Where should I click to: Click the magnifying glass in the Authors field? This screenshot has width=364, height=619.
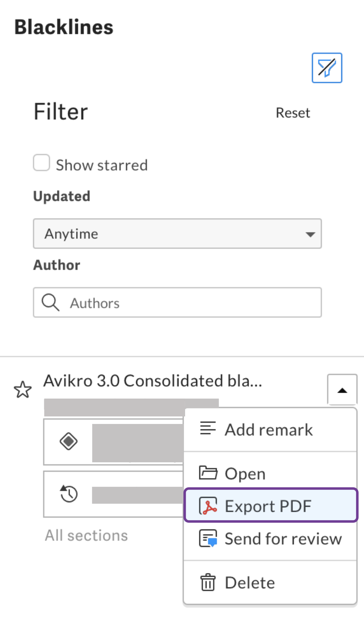point(50,302)
